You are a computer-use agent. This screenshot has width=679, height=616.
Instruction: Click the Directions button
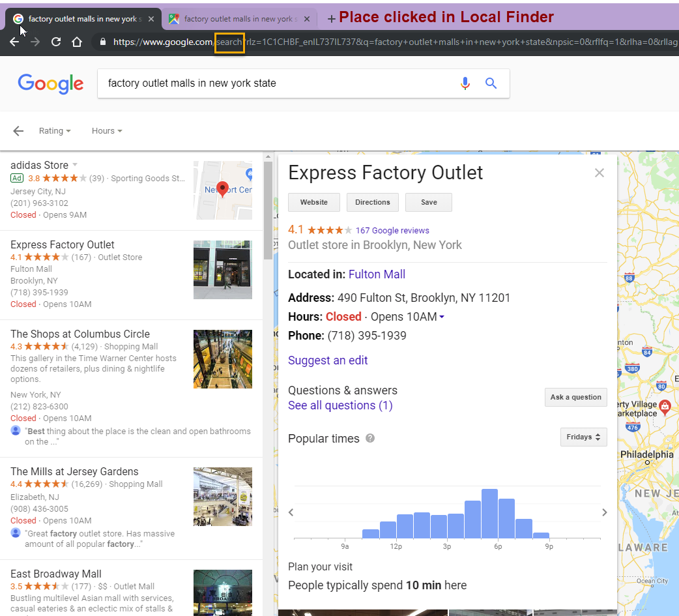coord(373,202)
